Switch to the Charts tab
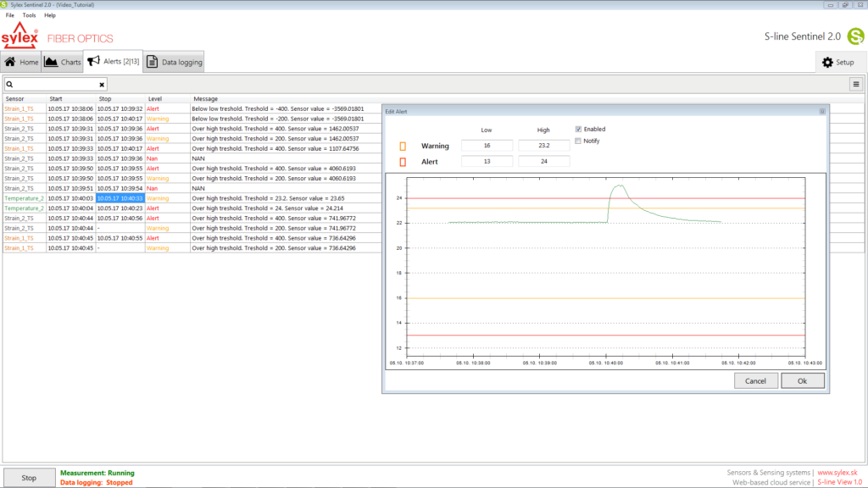 (63, 62)
